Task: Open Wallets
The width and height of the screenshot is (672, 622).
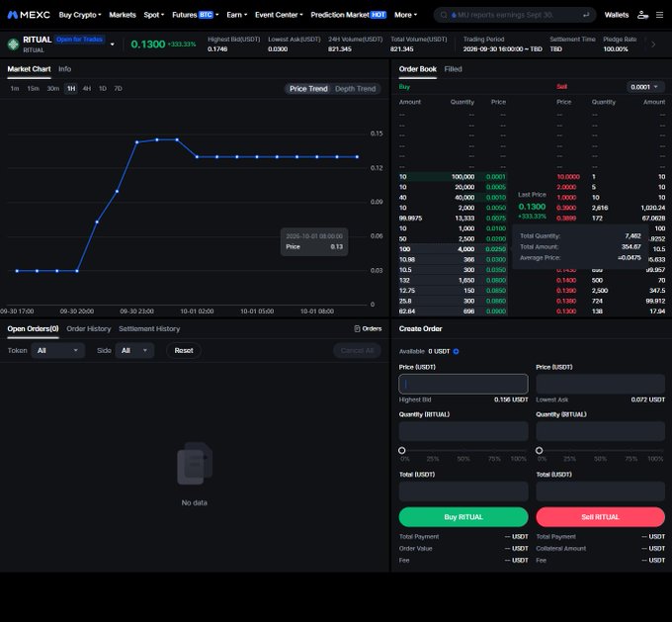Action: click(617, 15)
